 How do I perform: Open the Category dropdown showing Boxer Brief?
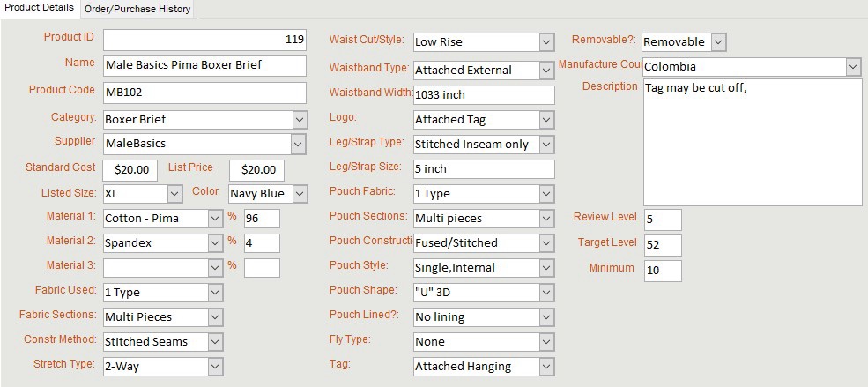click(x=300, y=119)
